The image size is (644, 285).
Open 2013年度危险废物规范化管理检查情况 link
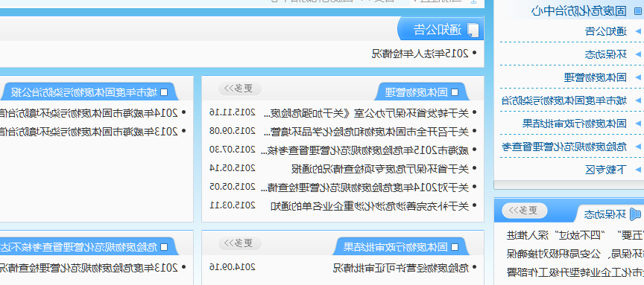[x=89, y=268]
